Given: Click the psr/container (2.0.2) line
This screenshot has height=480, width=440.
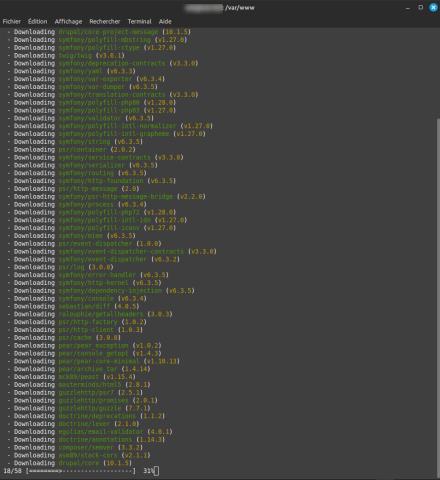Looking at the screenshot, I should (x=71, y=149).
